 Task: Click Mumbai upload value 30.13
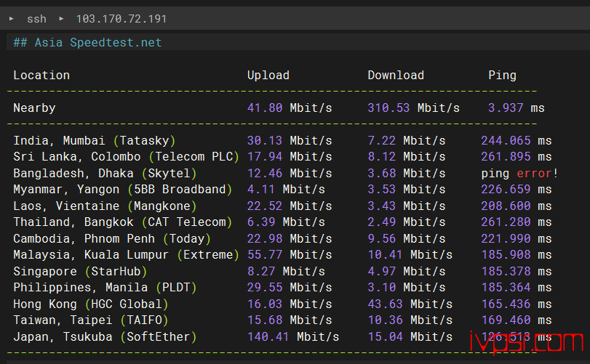[265, 141]
